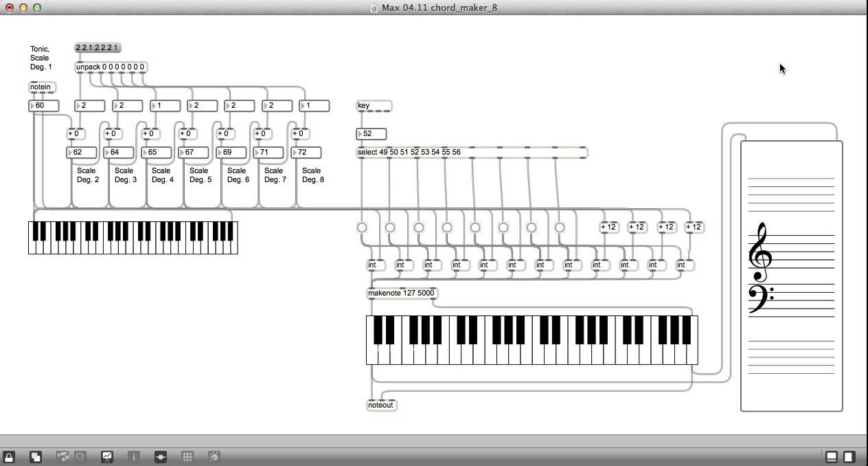Click the Scale Deg. 8 comment
The width and height of the screenshot is (868, 466).
point(313,175)
